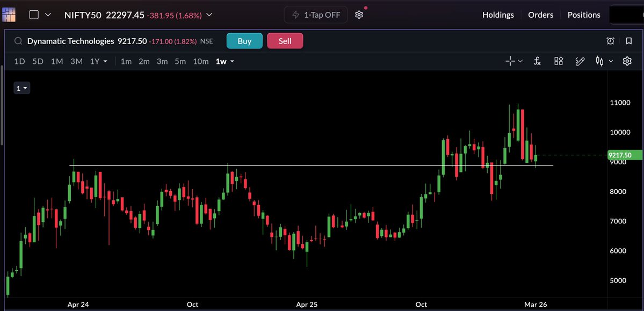The width and height of the screenshot is (644, 311).
Task: Open the drawing tools pencil icon
Action: click(x=580, y=61)
